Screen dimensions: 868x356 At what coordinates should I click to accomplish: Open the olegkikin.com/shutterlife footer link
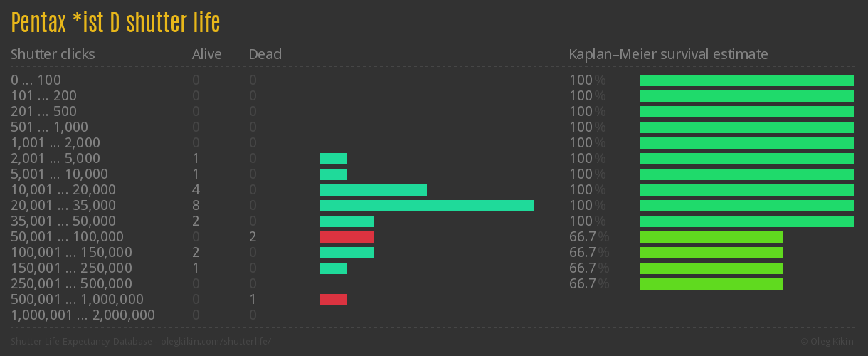click(x=216, y=342)
